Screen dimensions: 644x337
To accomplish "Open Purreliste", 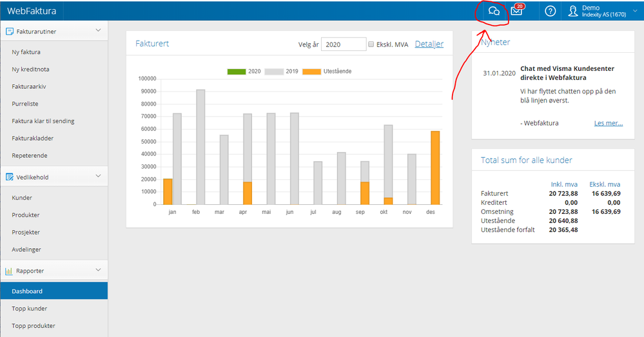I will (x=25, y=104).
